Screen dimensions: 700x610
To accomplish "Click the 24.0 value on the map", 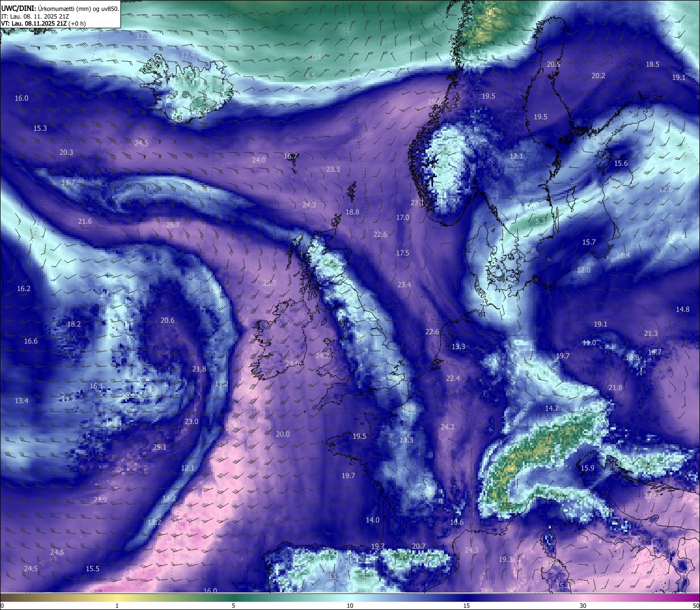I will [259, 160].
